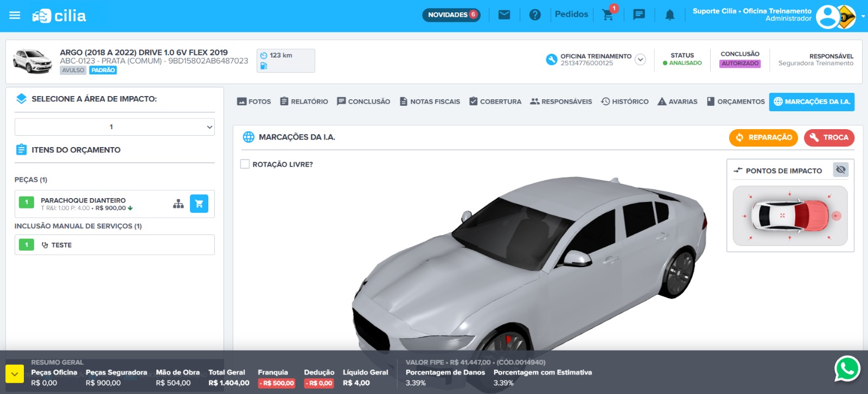
Task: Add Parachoque Dianteiro to cart
Action: tap(199, 204)
